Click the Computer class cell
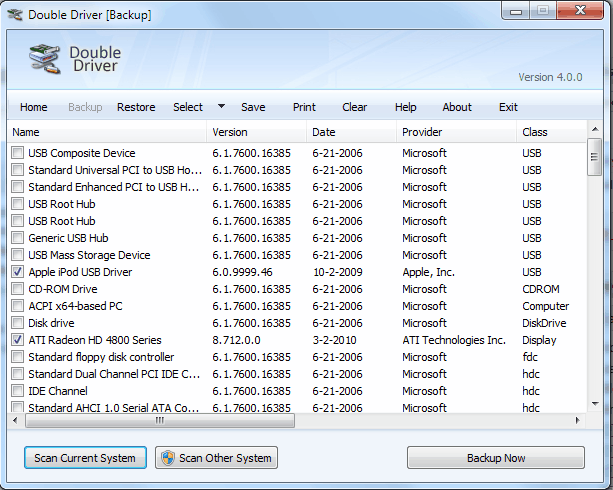The image size is (613, 490). click(545, 306)
